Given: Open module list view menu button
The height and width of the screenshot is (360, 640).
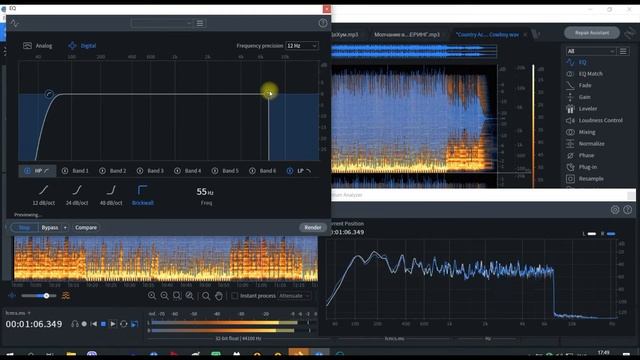Looking at the screenshot, I should [623, 51].
